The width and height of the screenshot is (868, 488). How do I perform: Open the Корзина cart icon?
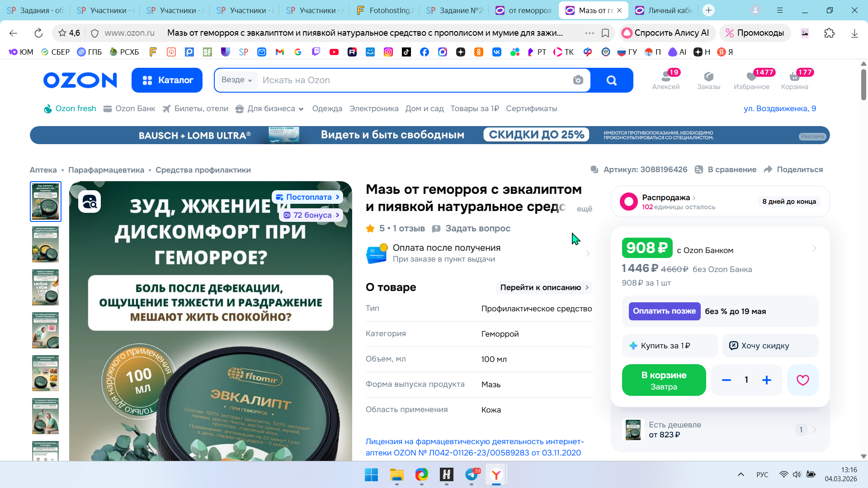[x=794, y=80]
